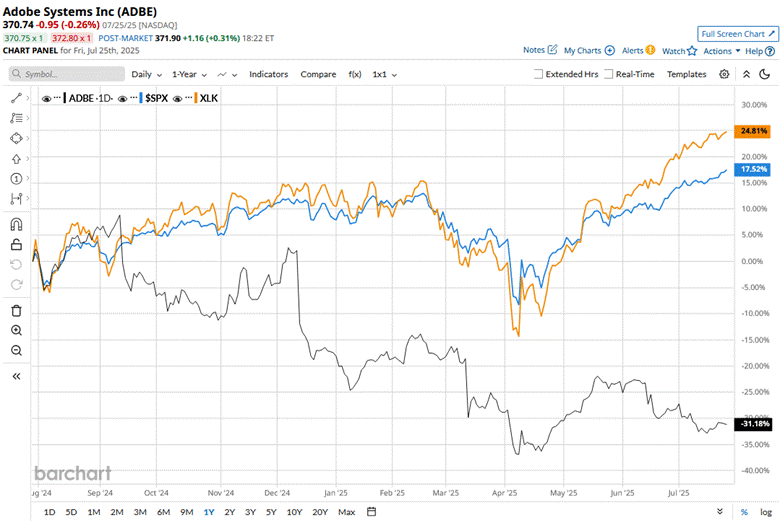Select the 20Y time range
Screen dimensions: 780x523
coord(320,512)
